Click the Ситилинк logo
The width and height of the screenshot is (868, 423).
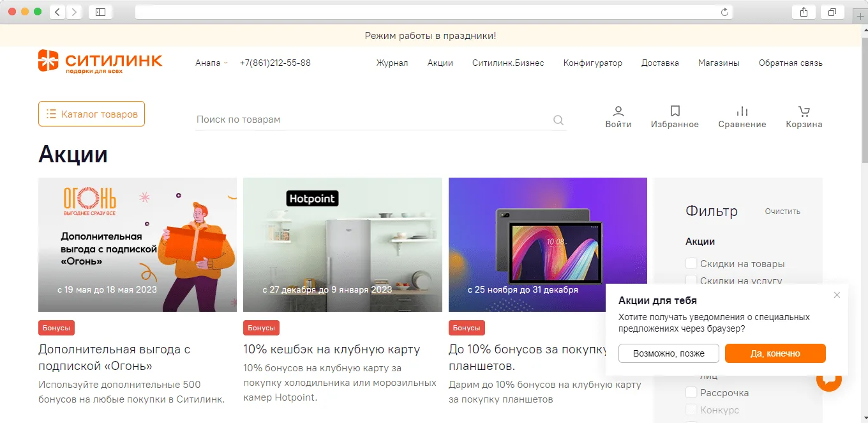click(100, 62)
